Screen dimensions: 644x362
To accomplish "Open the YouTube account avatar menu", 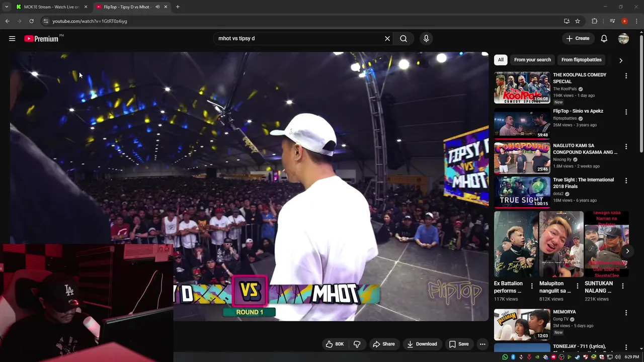I will point(623,38).
